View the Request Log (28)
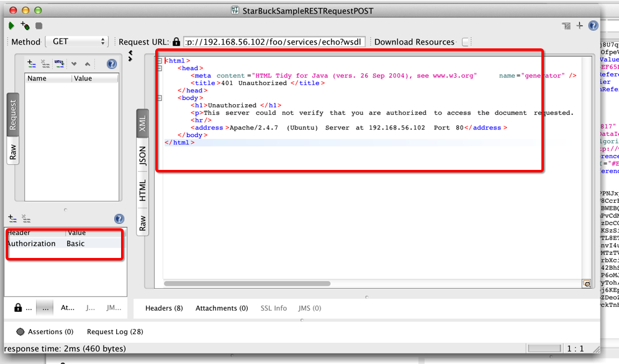619x364 pixels. (x=114, y=332)
